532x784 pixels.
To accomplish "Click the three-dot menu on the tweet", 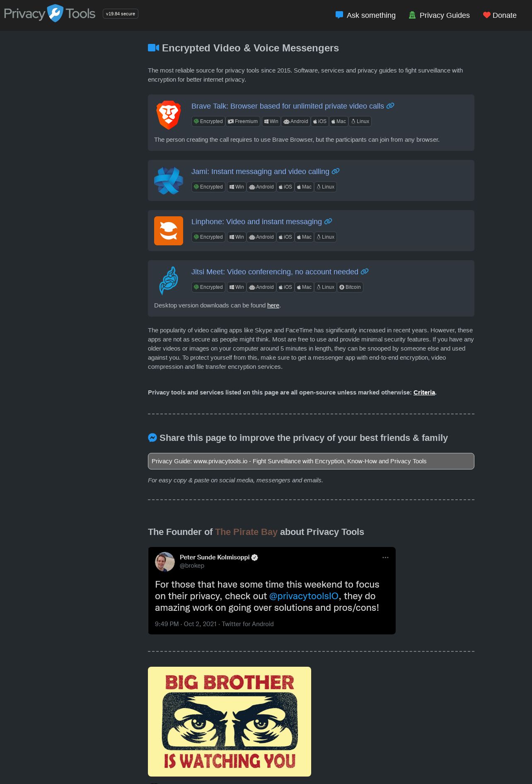I will pos(385,557).
